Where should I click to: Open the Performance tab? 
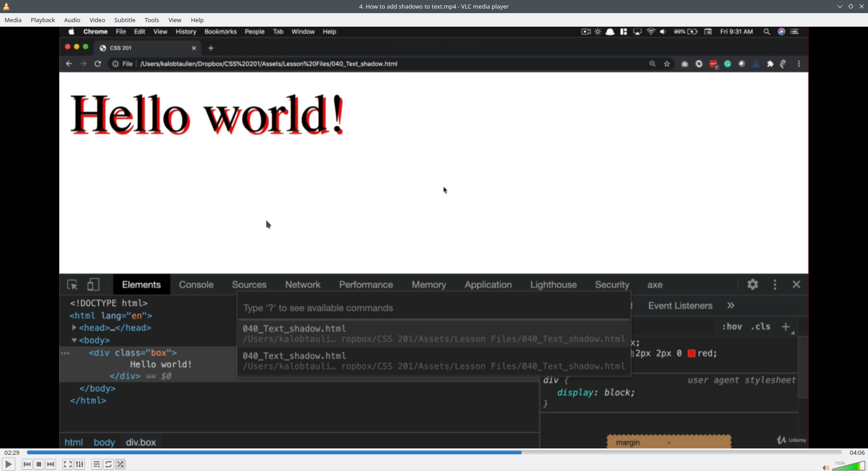(x=366, y=285)
